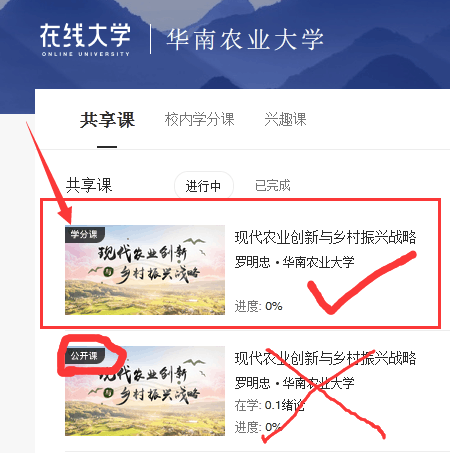Open the 校内学分课 tab
This screenshot has width=450, height=453.
point(199,119)
